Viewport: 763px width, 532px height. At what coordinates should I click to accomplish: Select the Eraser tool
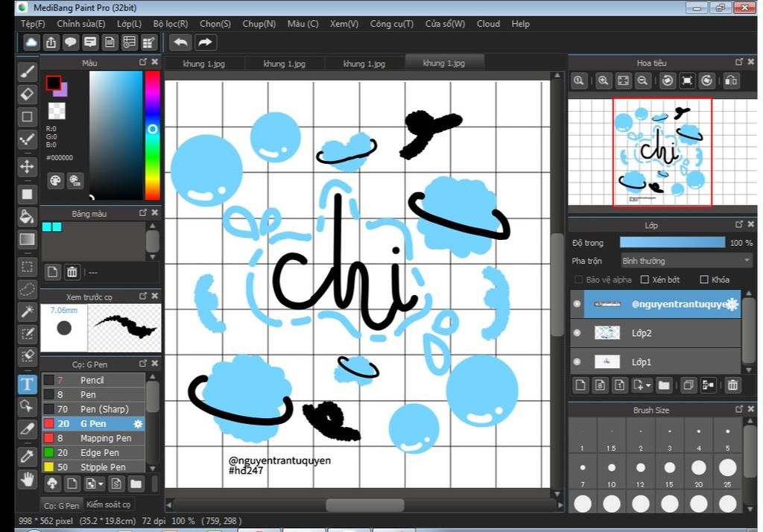point(28,94)
